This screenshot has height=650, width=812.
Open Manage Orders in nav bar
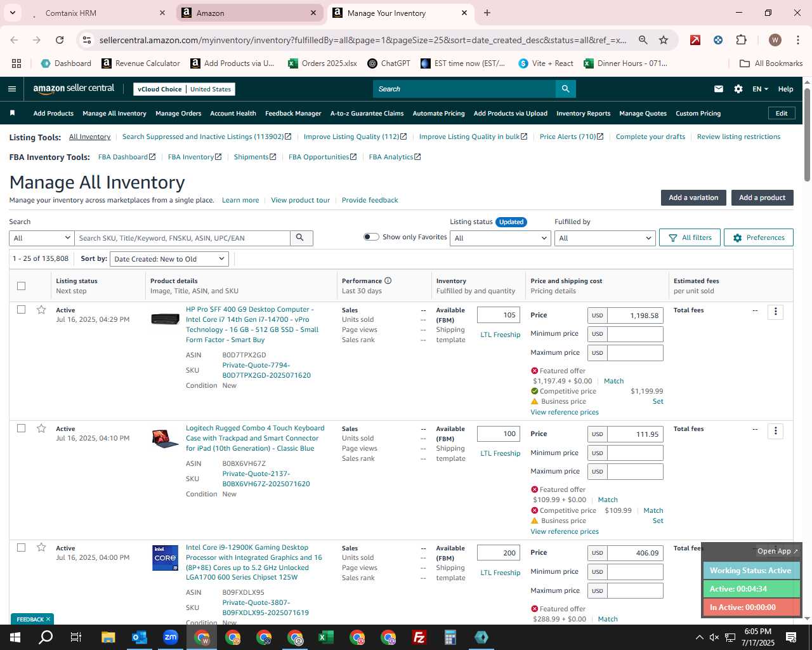click(178, 113)
